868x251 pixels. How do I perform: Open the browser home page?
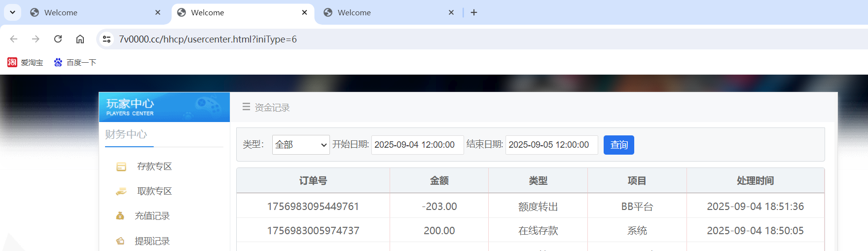pos(80,39)
